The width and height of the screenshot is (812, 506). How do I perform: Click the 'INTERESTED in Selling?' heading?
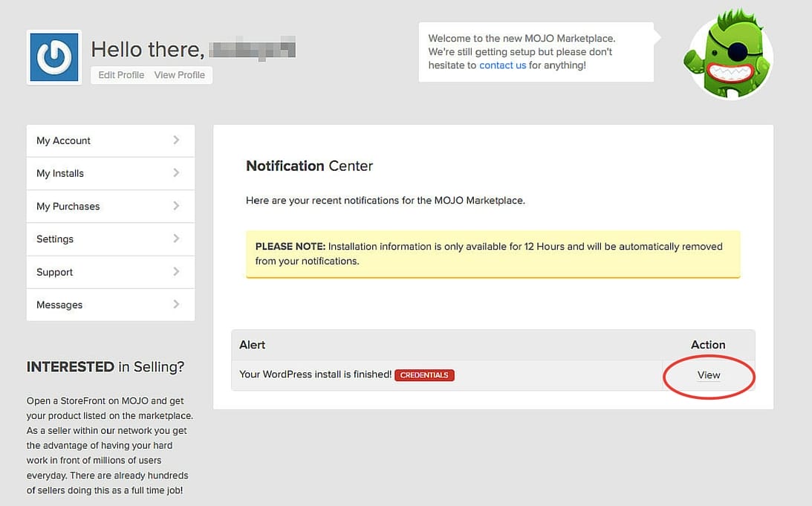coord(105,366)
